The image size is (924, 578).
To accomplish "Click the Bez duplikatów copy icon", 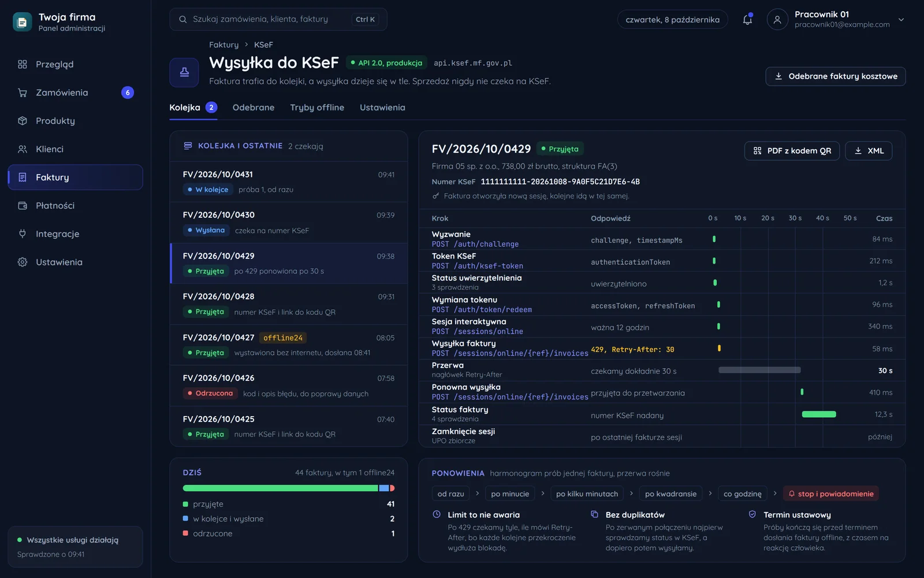I will pyautogui.click(x=594, y=514).
